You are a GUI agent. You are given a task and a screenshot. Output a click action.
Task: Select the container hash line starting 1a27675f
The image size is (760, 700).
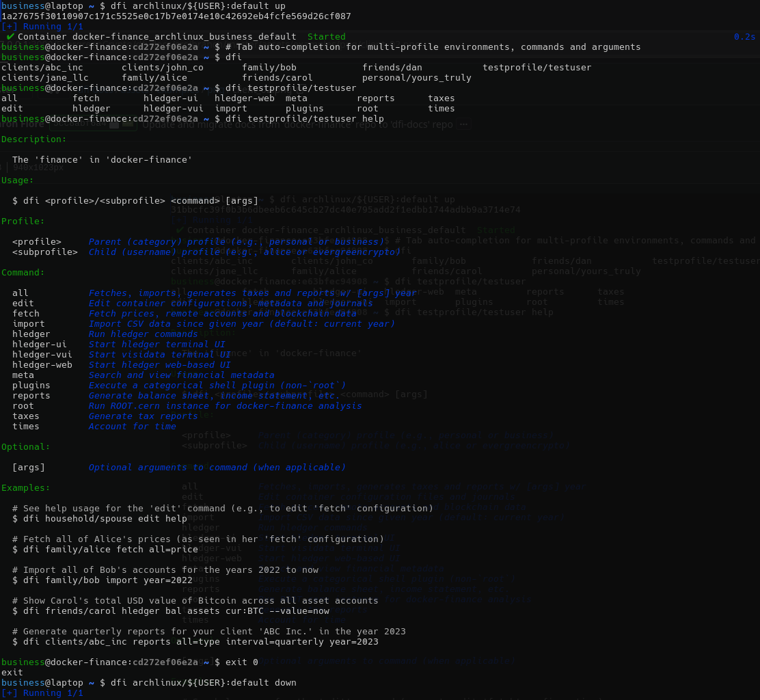coord(176,16)
